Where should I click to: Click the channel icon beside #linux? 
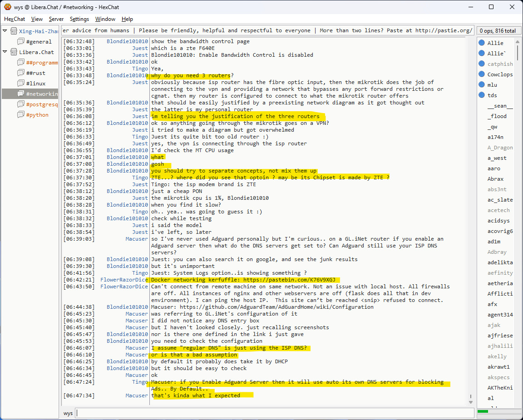pyautogui.click(x=20, y=84)
